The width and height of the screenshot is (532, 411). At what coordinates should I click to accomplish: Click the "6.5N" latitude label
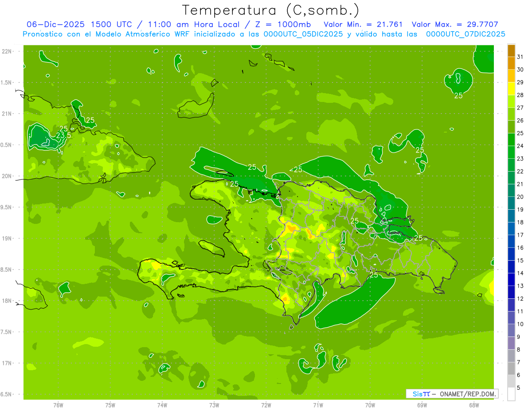point(7,394)
